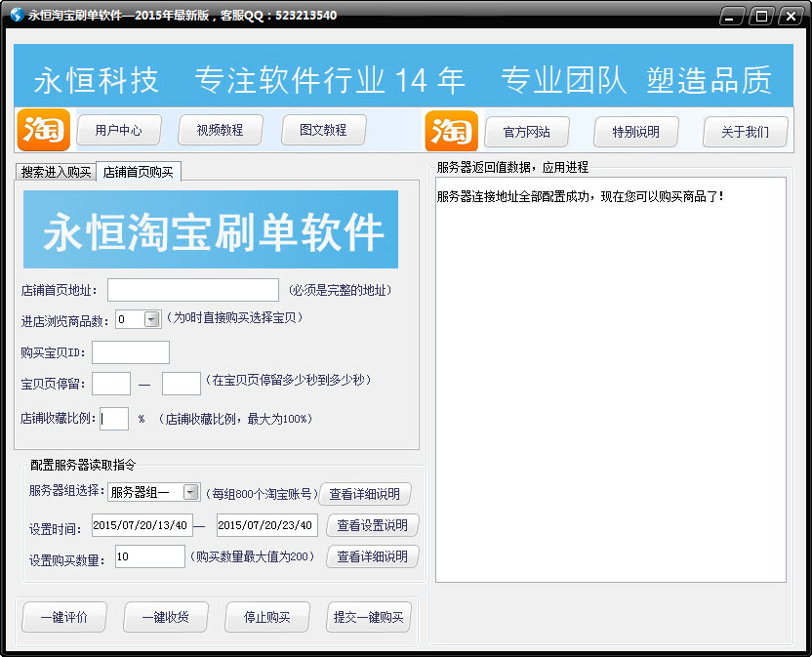Click the 购买宝贝ID input field
The width and height of the screenshot is (812, 657).
point(131,352)
